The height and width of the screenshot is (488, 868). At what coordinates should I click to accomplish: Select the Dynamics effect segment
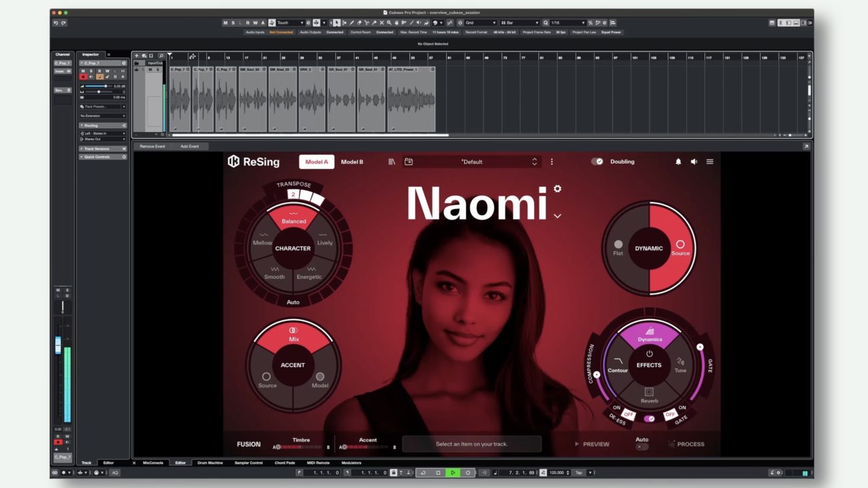pyautogui.click(x=649, y=334)
